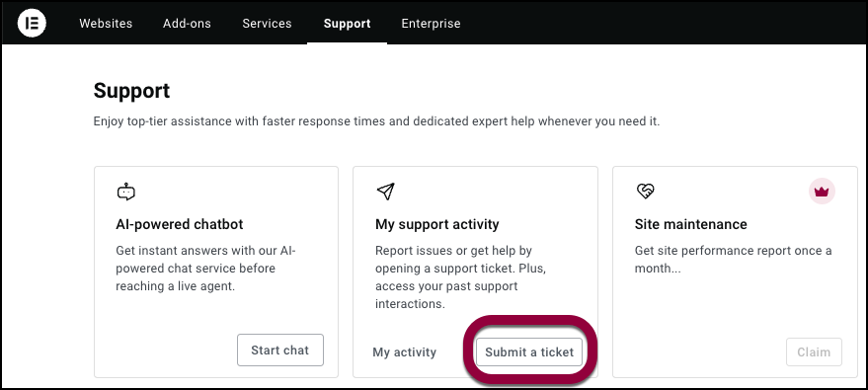Image resolution: width=868 pixels, height=390 pixels.
Task: View My activity link
Action: (405, 351)
